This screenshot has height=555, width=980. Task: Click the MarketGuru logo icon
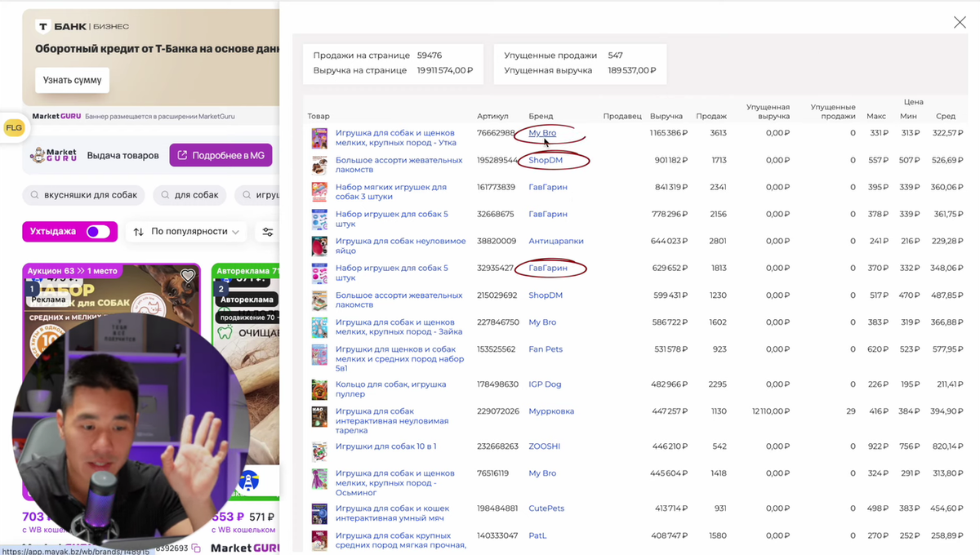pos(53,155)
